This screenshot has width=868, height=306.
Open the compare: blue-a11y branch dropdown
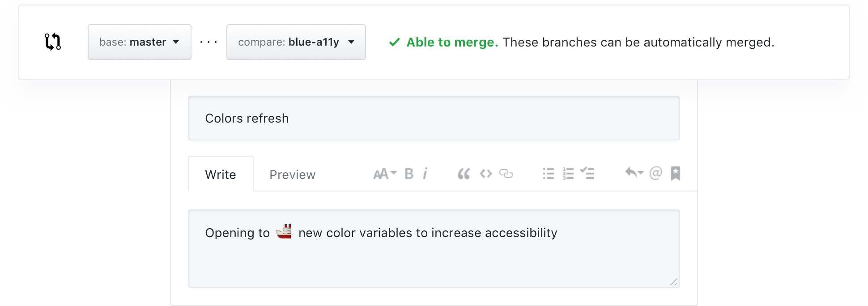296,42
